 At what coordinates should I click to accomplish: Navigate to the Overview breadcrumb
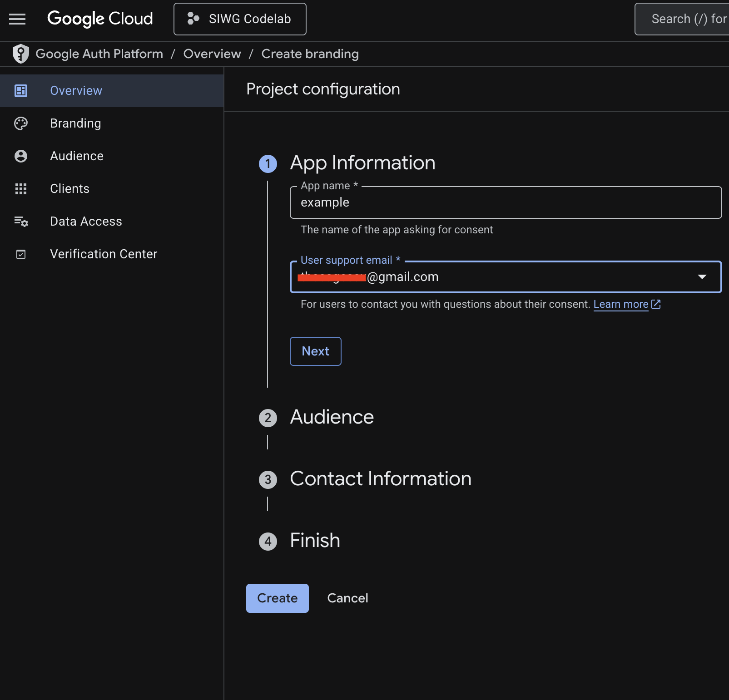click(x=212, y=54)
